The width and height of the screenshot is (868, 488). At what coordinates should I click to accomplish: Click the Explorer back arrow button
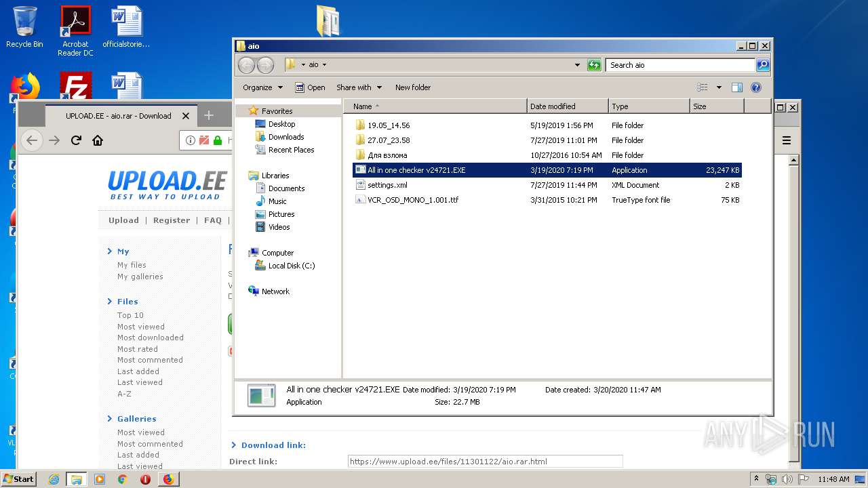tap(247, 65)
